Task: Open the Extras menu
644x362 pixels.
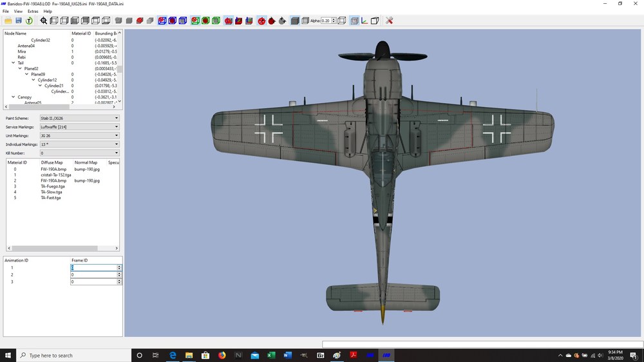Action: [33, 12]
